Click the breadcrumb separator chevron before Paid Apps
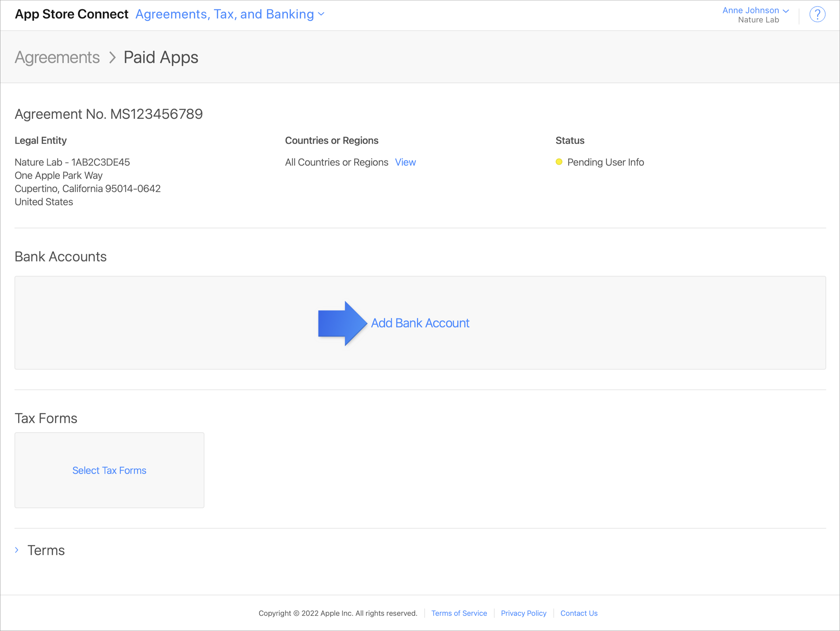 (x=112, y=58)
